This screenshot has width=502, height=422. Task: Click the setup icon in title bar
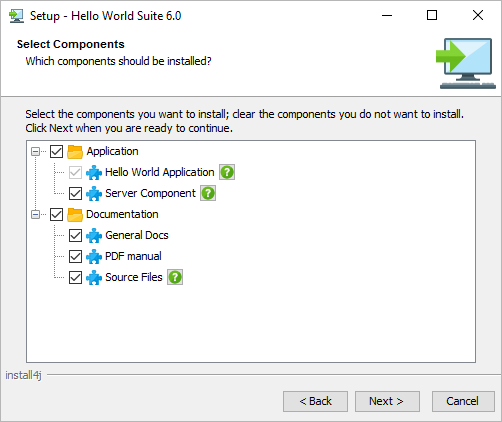[16, 16]
